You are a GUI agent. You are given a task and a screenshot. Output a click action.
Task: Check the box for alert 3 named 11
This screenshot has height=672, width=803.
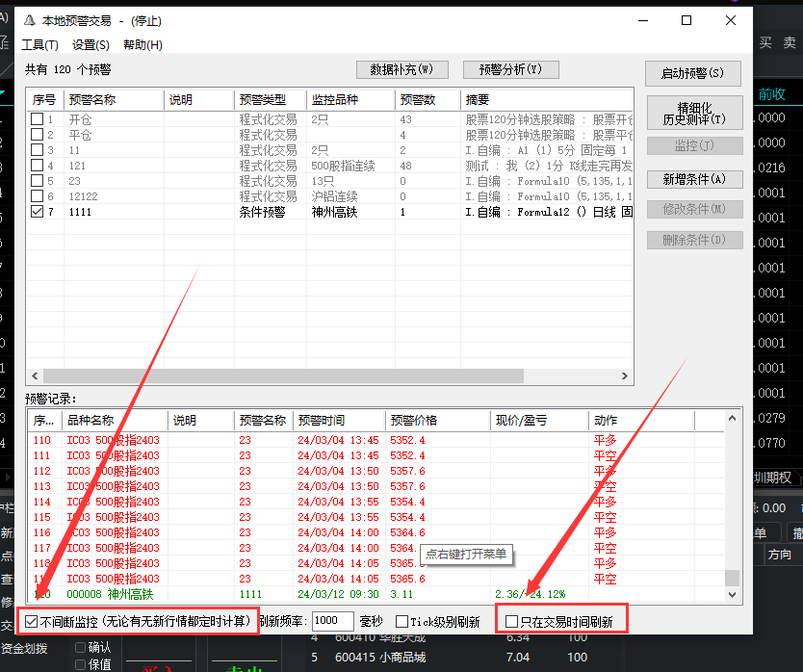[x=37, y=150]
